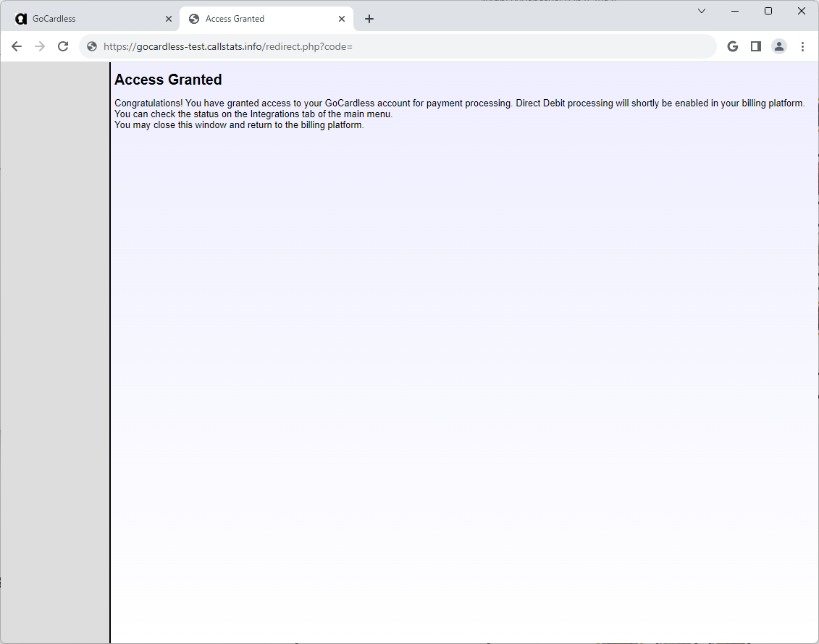
Task: Open the Chrome three-dot menu
Action: 802,46
